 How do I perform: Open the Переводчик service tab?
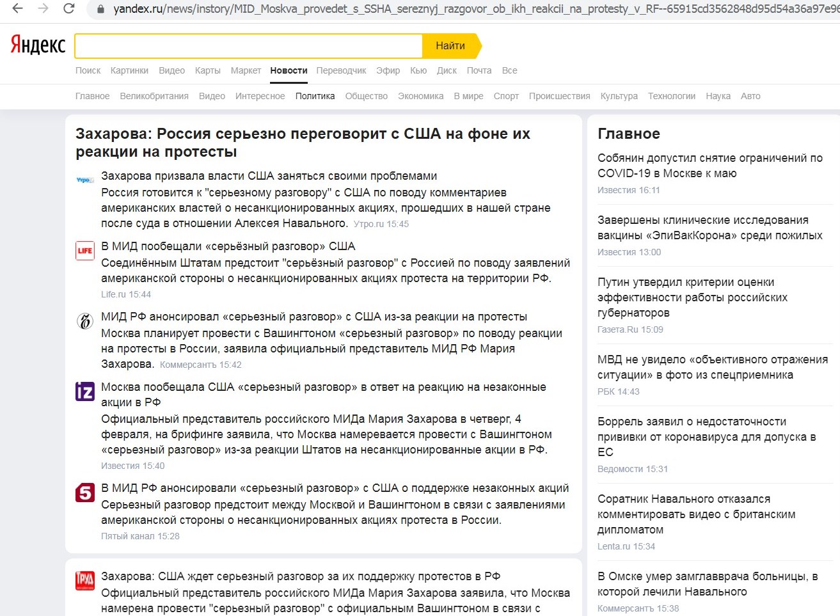(342, 70)
